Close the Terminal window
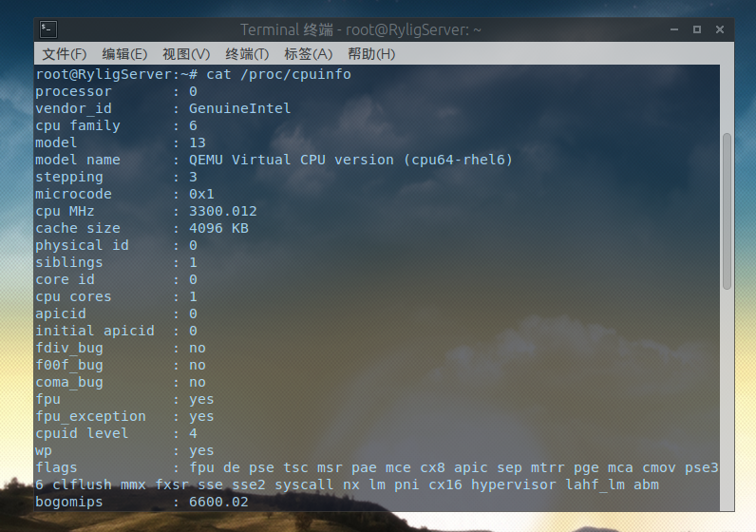 click(720, 29)
